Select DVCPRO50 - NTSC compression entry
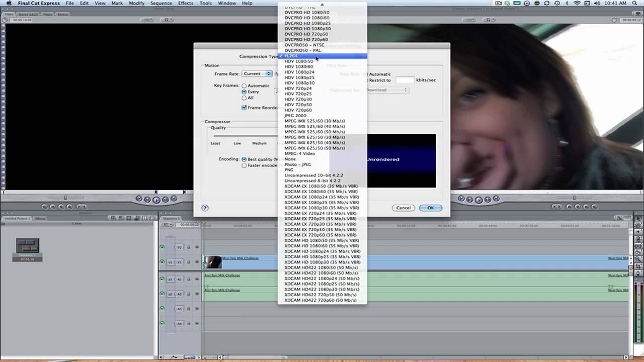 (x=323, y=45)
